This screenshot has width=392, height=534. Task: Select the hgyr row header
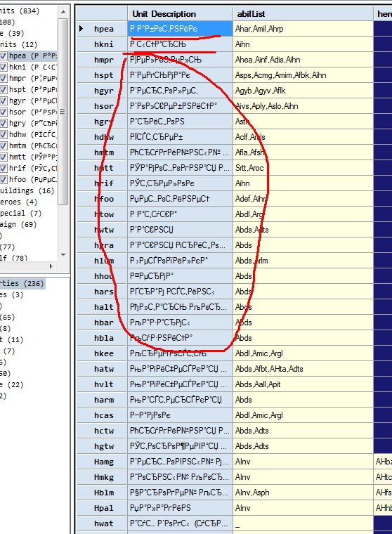[102, 91]
